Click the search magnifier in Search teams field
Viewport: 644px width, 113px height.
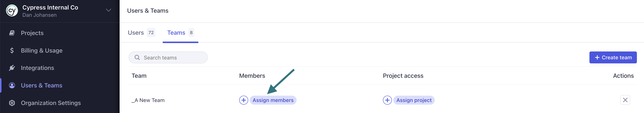pos(137,57)
